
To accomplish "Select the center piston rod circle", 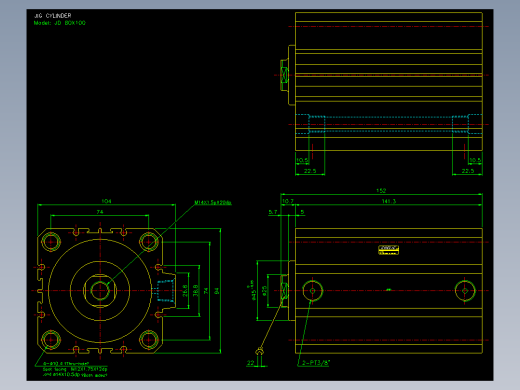I will (x=100, y=291).
